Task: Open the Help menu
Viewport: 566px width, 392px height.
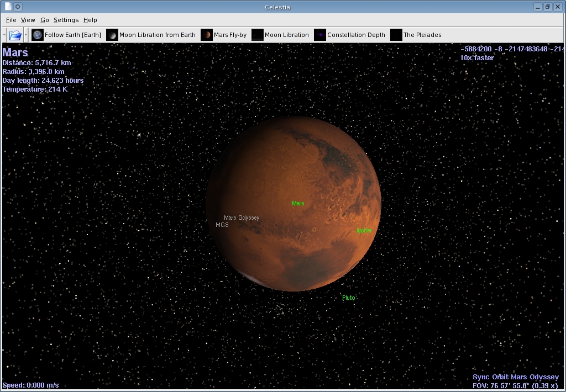Action: [x=90, y=20]
